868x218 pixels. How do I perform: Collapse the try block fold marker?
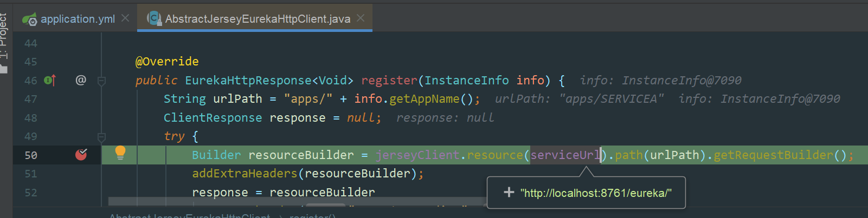point(101,137)
